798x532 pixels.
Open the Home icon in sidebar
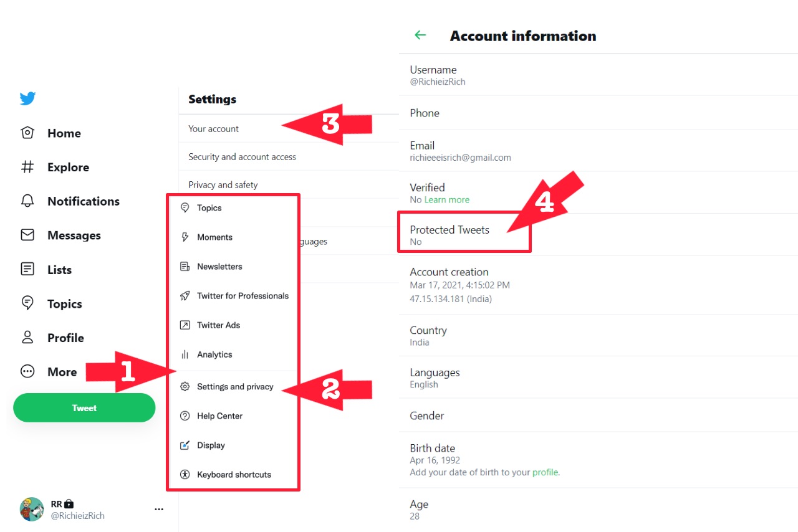[27, 133]
